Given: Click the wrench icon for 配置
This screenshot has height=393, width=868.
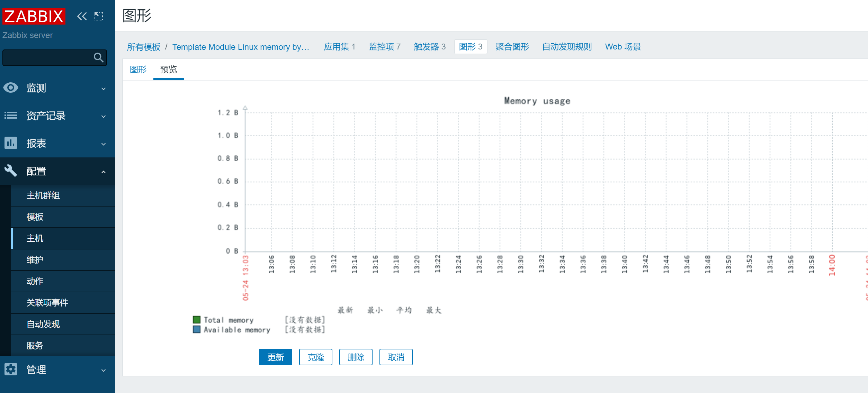Looking at the screenshot, I should point(11,171).
